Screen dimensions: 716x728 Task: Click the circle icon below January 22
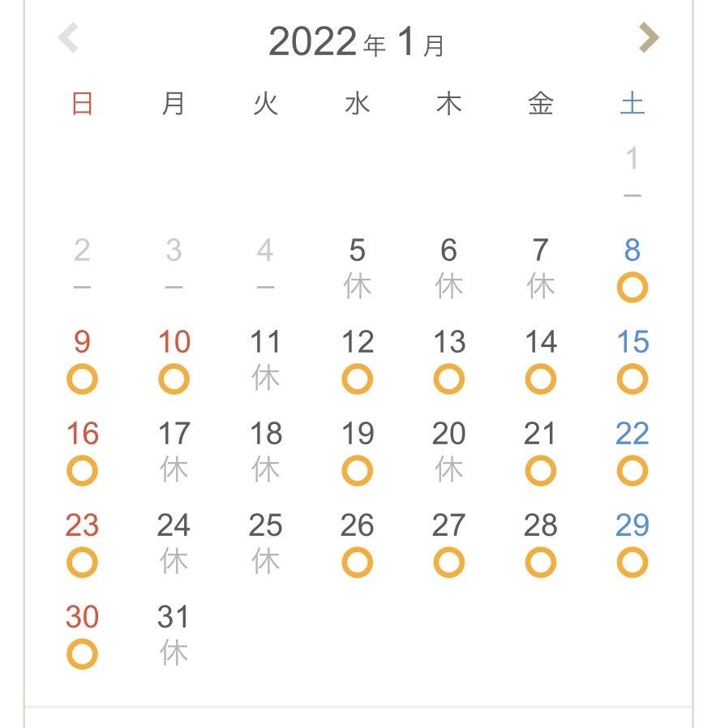632,471
